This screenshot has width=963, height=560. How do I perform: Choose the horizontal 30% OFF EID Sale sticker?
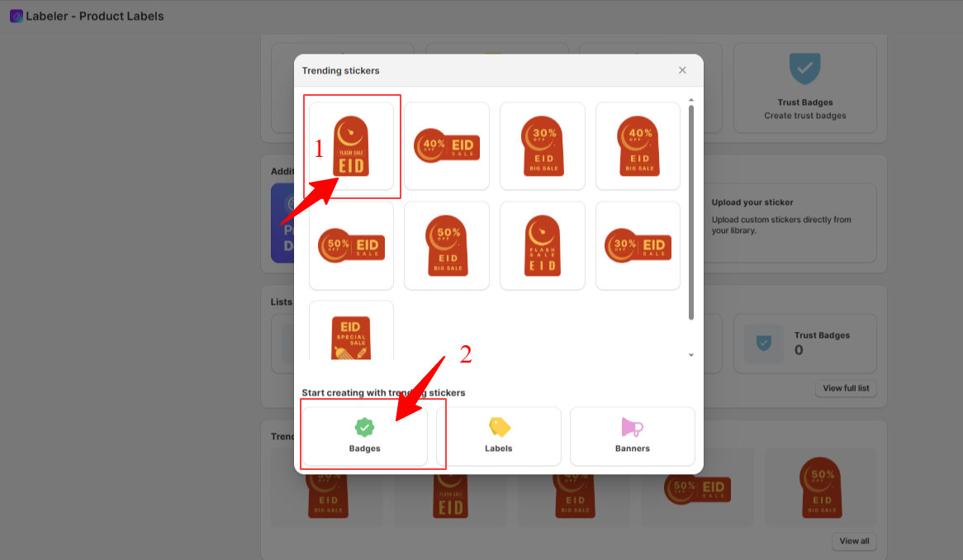point(638,245)
